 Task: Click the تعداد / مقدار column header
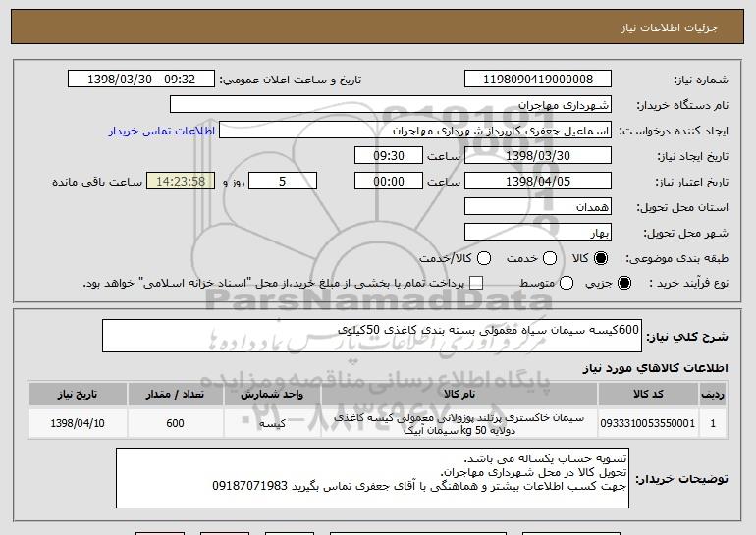tap(175, 395)
